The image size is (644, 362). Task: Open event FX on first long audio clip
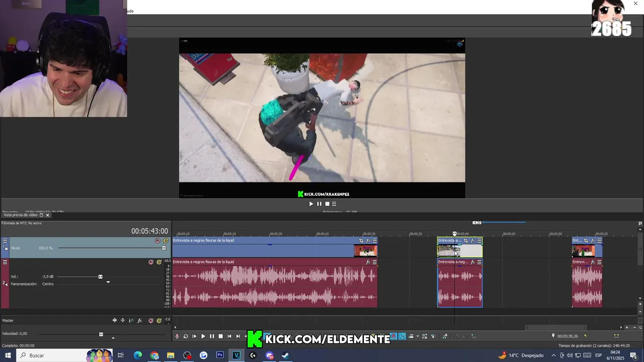coord(368,262)
